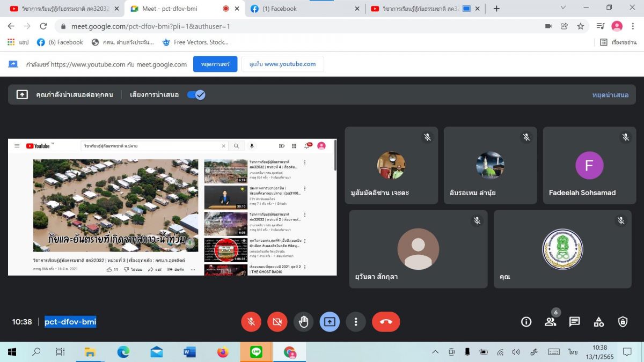Click the blue stop sharing button
Image resolution: width=644 pixels, height=362 pixels.
coord(215,64)
